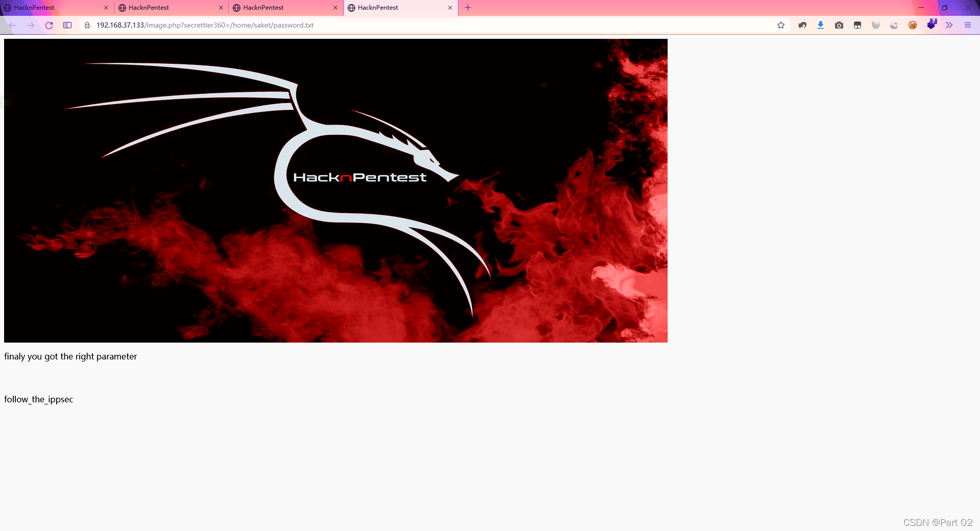This screenshot has width=980, height=531.
Task: Minimize the browser window
Action: pos(921,8)
